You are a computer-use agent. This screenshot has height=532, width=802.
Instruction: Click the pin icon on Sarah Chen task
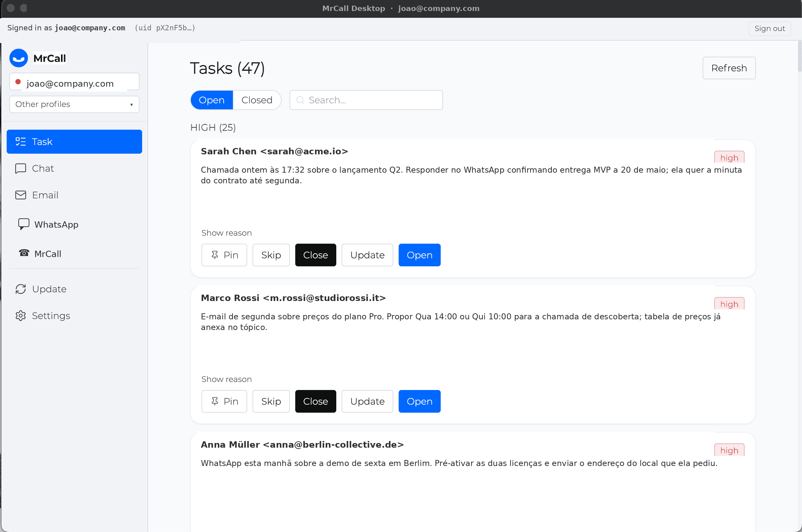(215, 255)
